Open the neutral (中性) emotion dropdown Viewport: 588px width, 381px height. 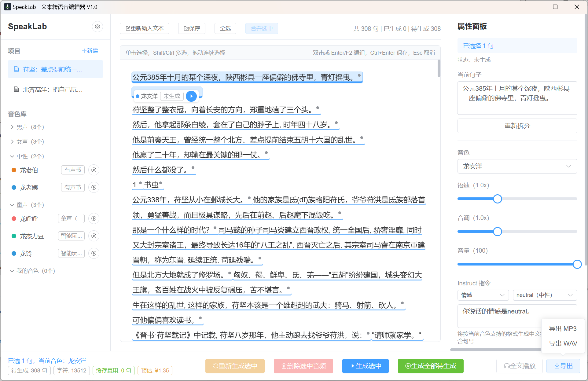(x=545, y=295)
